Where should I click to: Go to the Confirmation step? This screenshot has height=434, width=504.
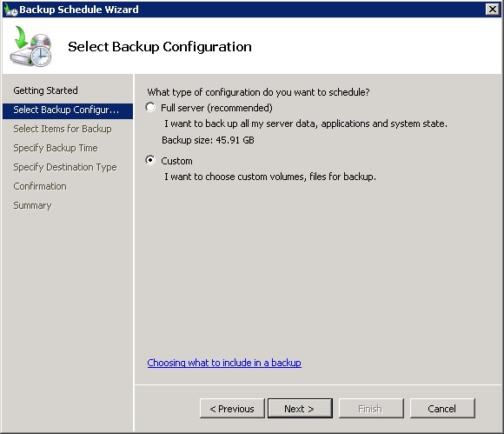[x=40, y=186]
